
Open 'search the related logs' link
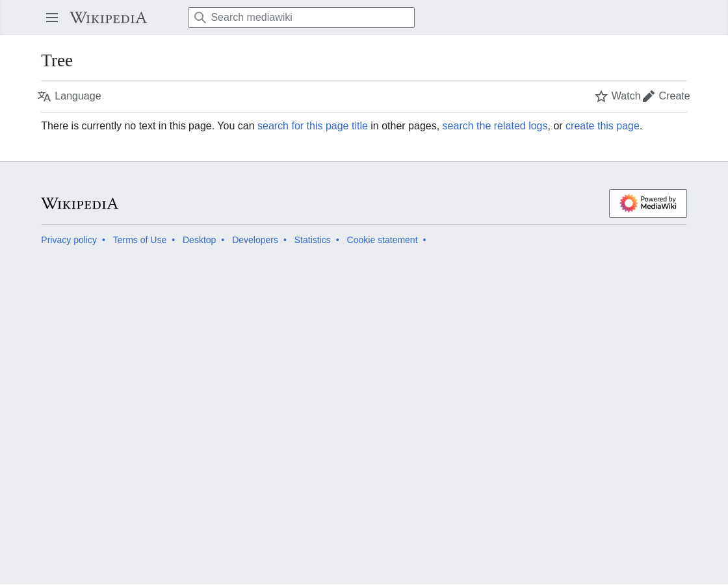495,126
